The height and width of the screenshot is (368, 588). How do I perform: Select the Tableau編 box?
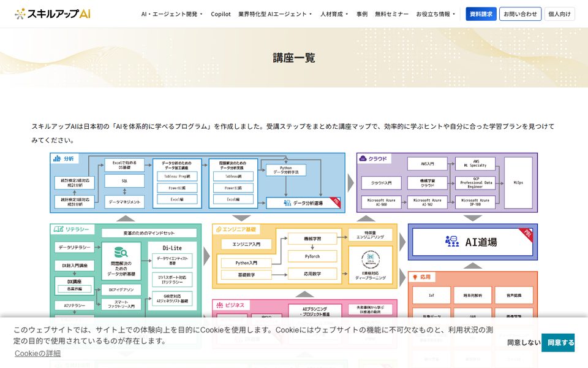pyautogui.click(x=233, y=176)
